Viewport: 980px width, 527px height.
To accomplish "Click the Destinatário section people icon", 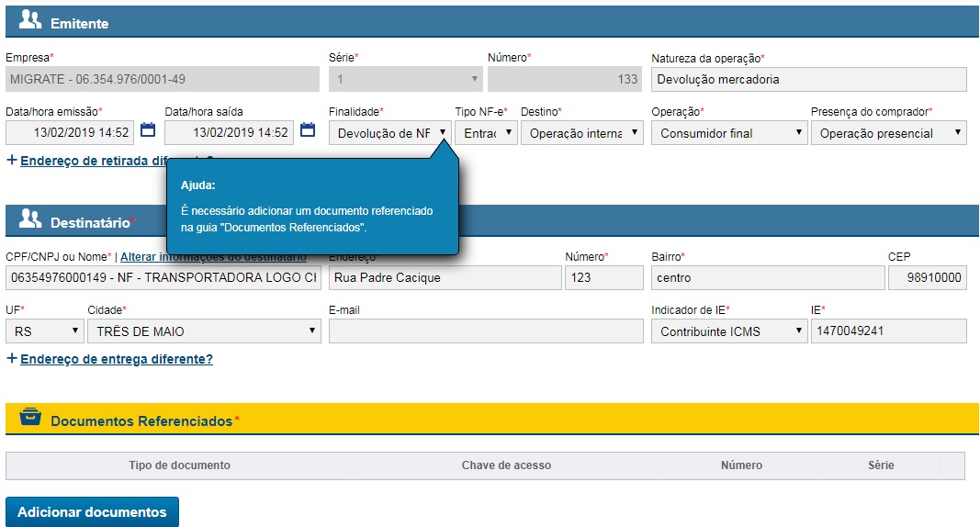I will coord(30,219).
